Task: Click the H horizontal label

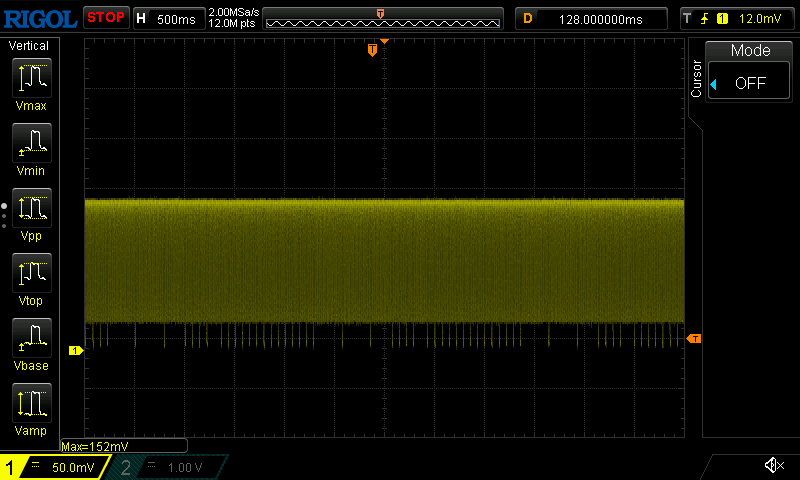Action: tap(141, 19)
